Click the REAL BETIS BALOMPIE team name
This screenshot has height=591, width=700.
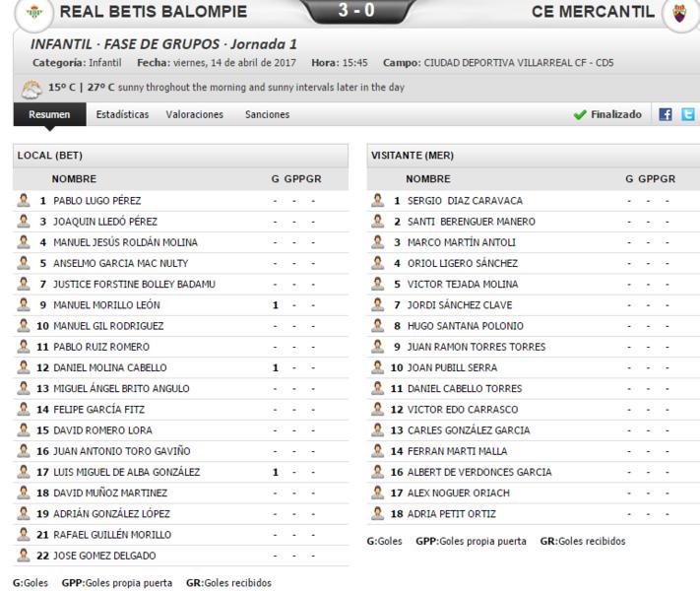coord(154,12)
